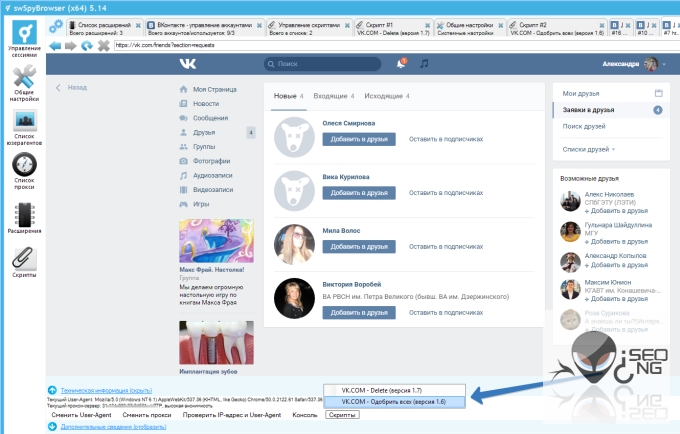
Task: Close the Список расширений tab
Action: coord(138,26)
